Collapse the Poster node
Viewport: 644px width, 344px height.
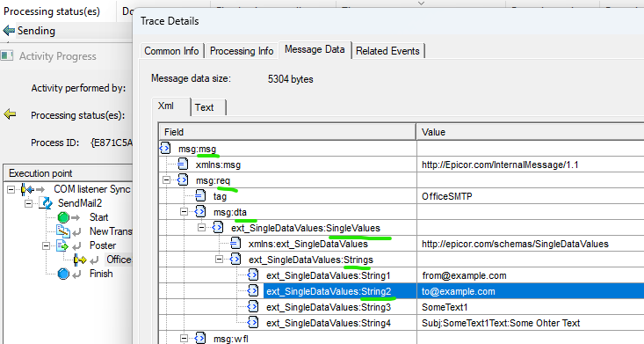point(46,245)
